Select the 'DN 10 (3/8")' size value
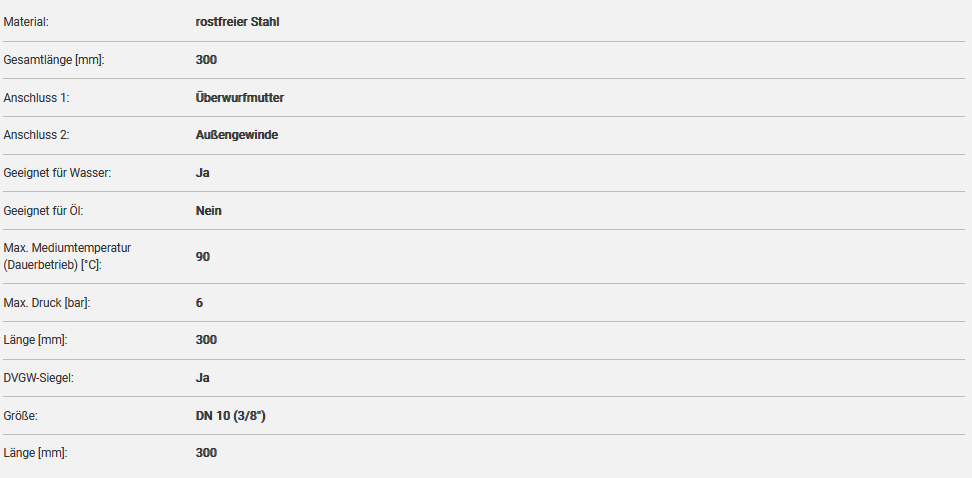Screen dimensions: 972x478 [230, 415]
